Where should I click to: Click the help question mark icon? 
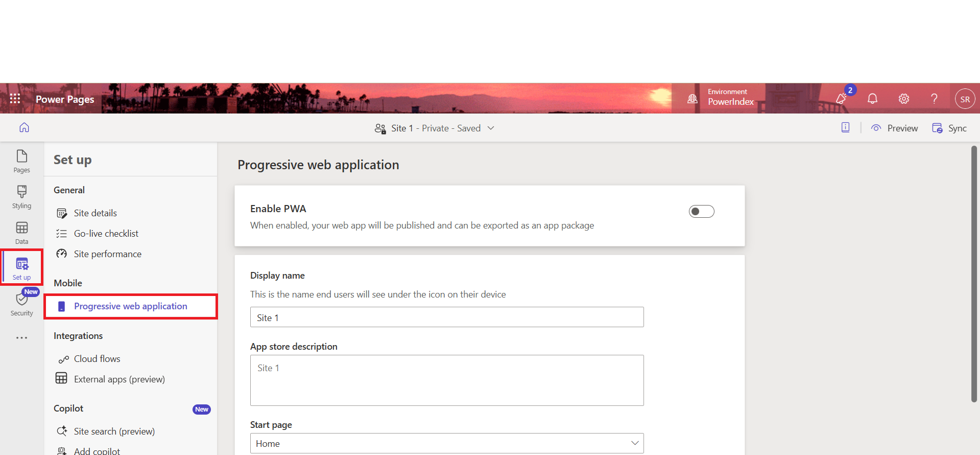[x=934, y=99]
